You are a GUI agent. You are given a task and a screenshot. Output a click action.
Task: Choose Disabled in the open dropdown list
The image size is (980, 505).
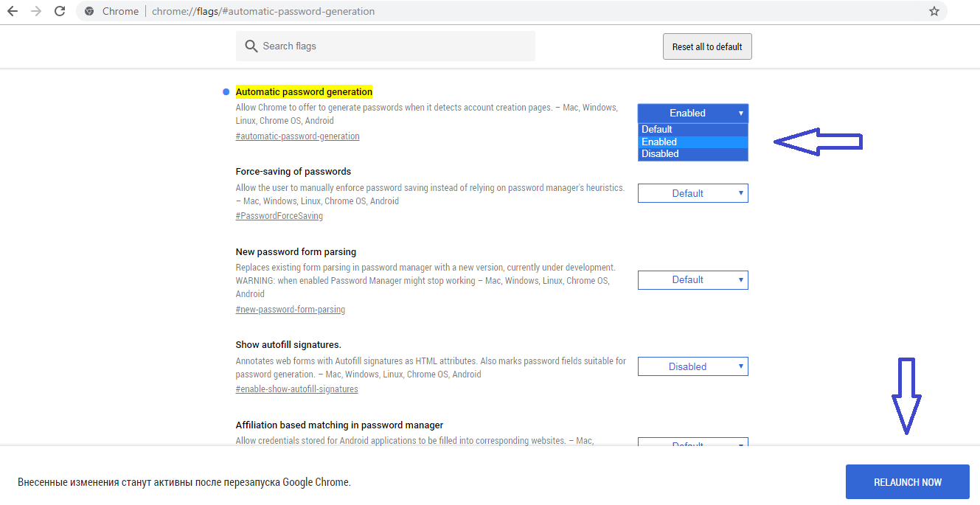[x=693, y=154]
